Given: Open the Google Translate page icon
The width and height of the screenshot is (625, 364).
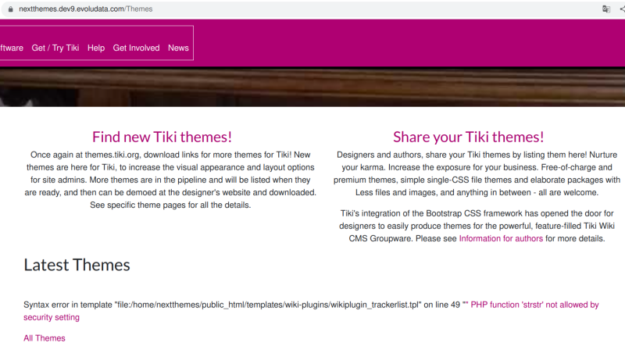Looking at the screenshot, I should [x=606, y=9].
